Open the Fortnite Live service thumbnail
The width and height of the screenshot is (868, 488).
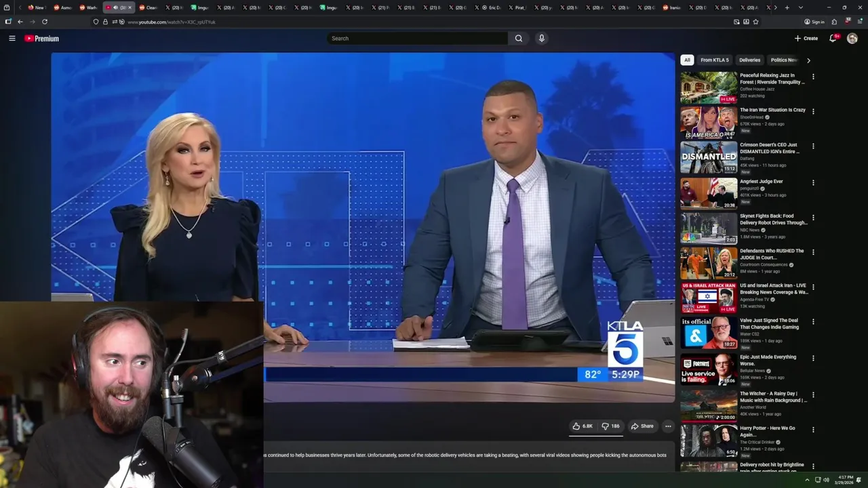click(709, 369)
